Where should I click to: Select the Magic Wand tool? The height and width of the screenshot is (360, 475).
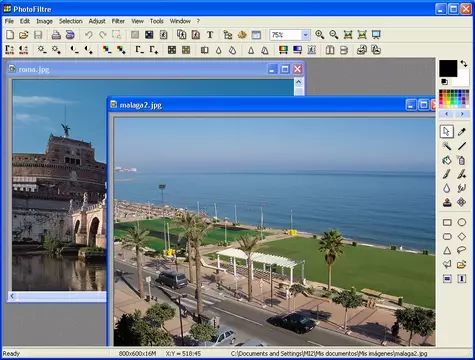447,146
